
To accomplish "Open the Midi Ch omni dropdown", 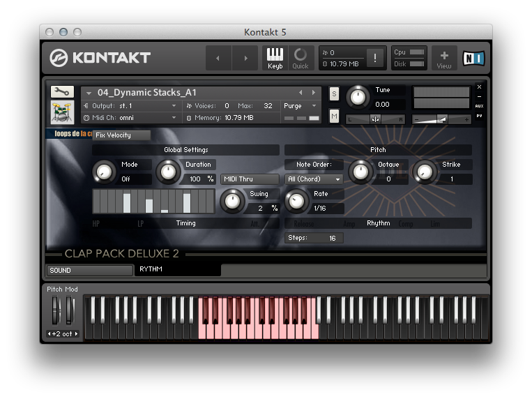I will point(130,118).
